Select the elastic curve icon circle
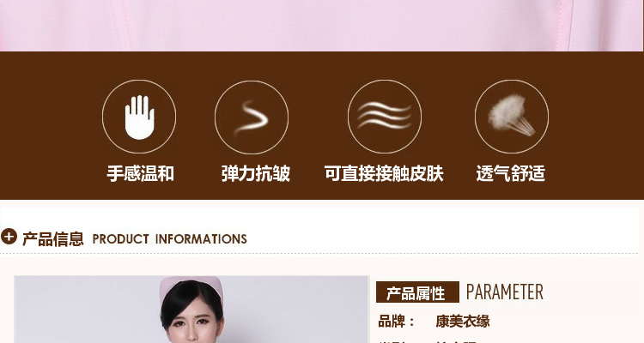The image size is (644, 343). 252,117
